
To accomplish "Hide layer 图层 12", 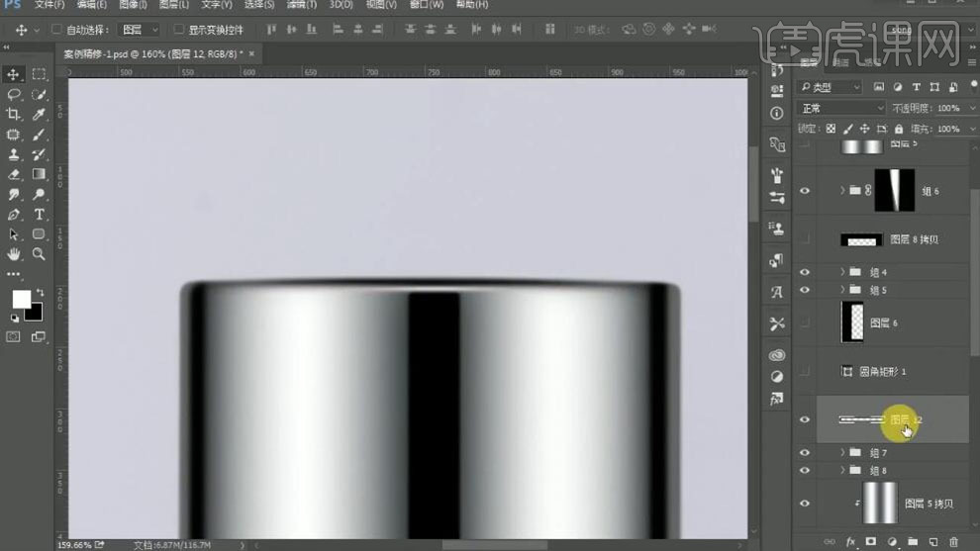I will 805,419.
